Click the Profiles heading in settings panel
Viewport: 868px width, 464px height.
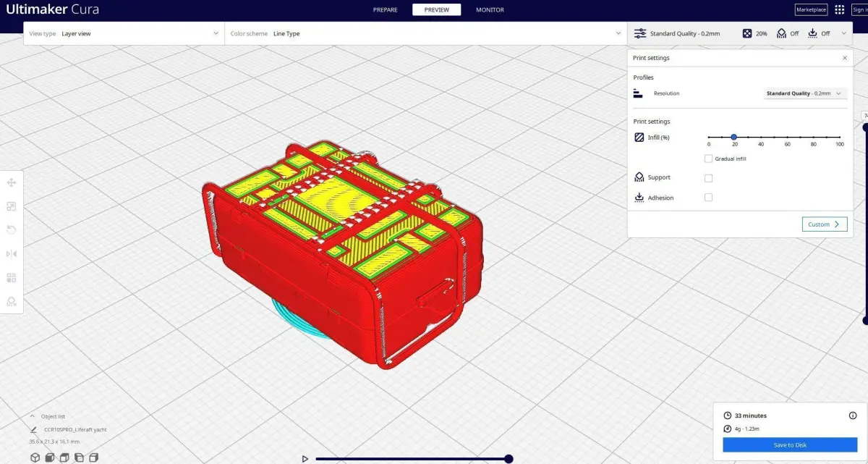644,77
